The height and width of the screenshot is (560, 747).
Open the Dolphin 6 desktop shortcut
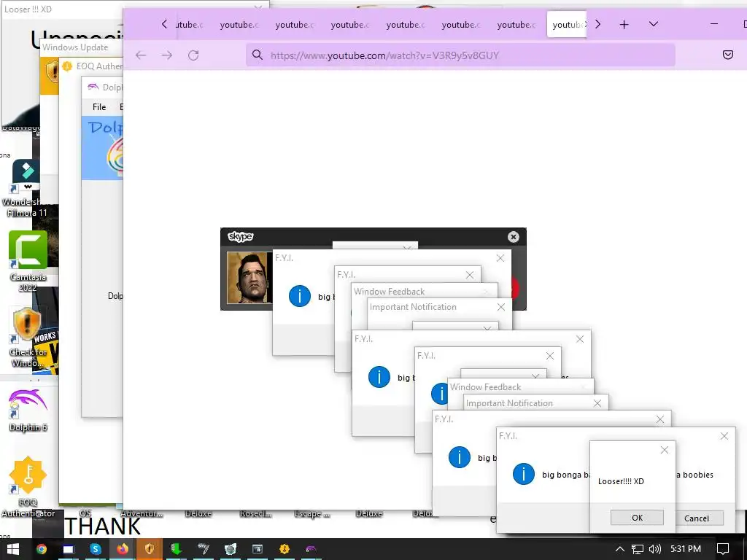(28, 411)
